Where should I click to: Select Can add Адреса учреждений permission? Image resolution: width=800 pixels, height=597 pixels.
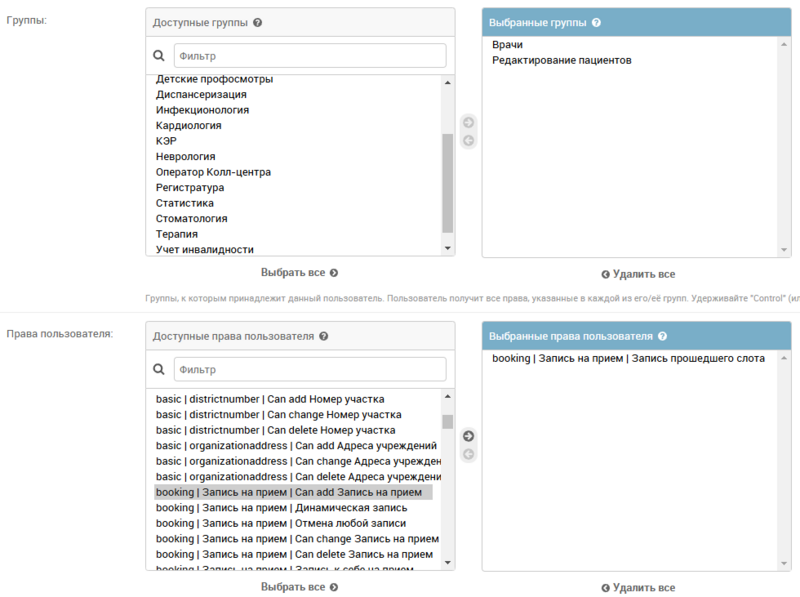(296, 445)
